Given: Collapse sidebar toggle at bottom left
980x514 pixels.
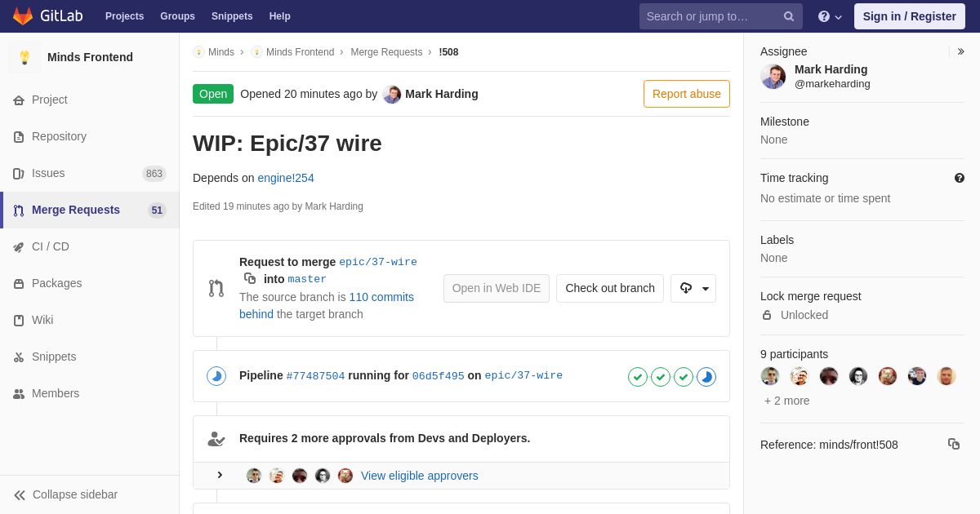Looking at the screenshot, I should click(x=66, y=494).
